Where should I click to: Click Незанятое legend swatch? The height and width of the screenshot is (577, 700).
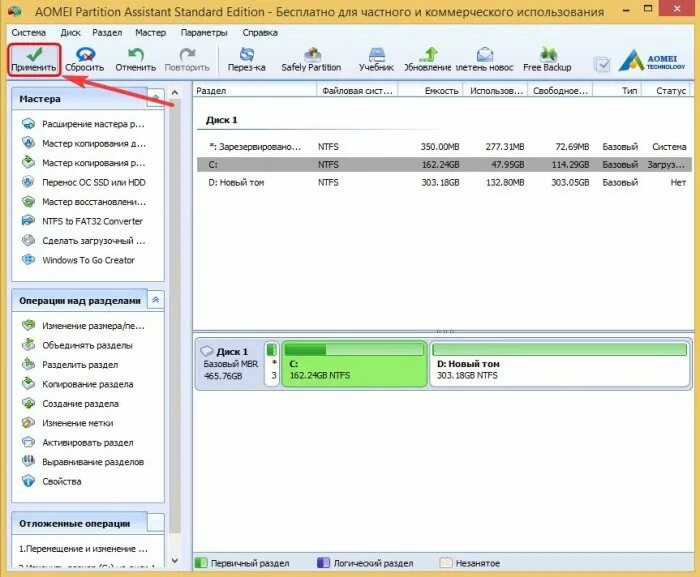click(446, 563)
